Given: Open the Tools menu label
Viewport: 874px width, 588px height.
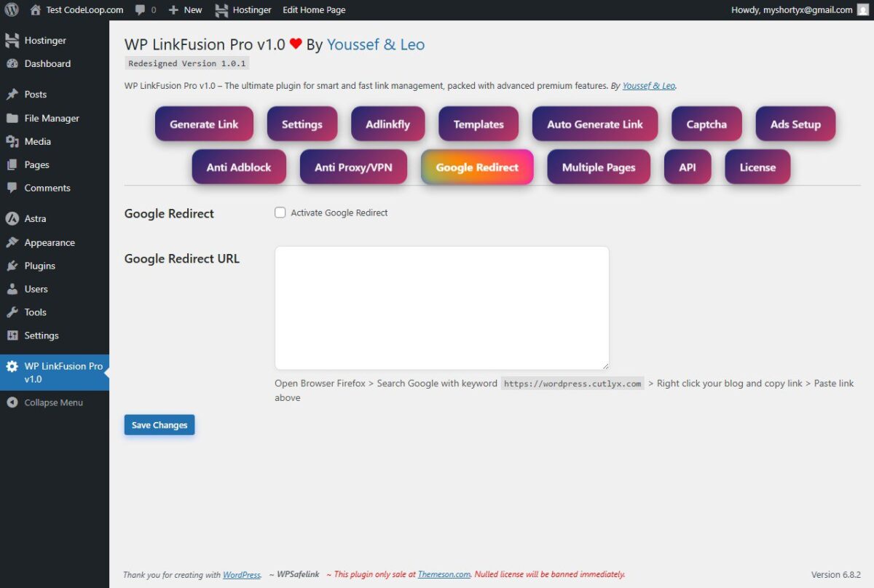Looking at the screenshot, I should [36, 312].
